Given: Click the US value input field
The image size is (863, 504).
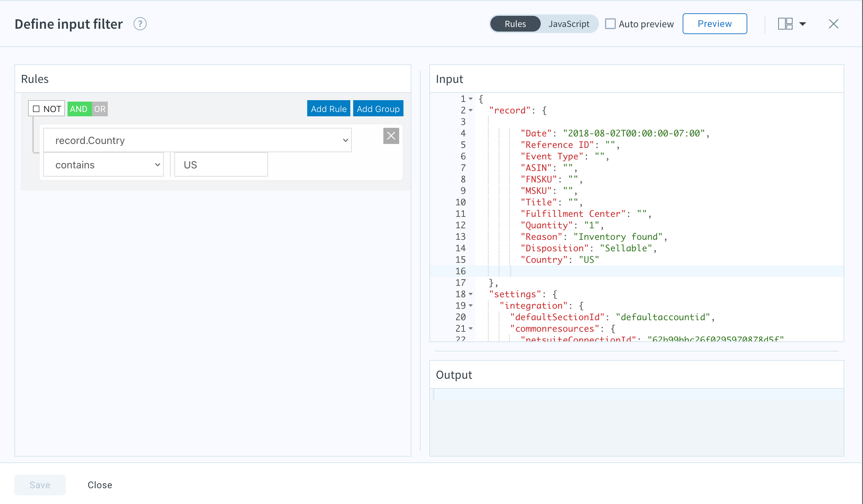Looking at the screenshot, I should click(x=221, y=165).
